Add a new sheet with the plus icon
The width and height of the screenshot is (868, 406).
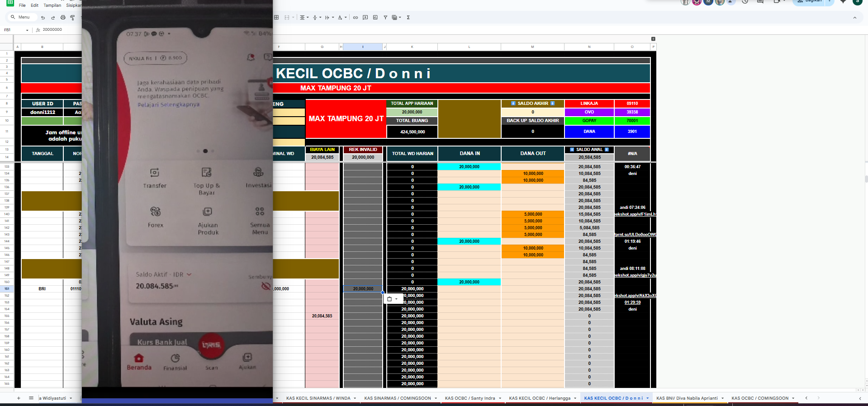(x=19, y=398)
